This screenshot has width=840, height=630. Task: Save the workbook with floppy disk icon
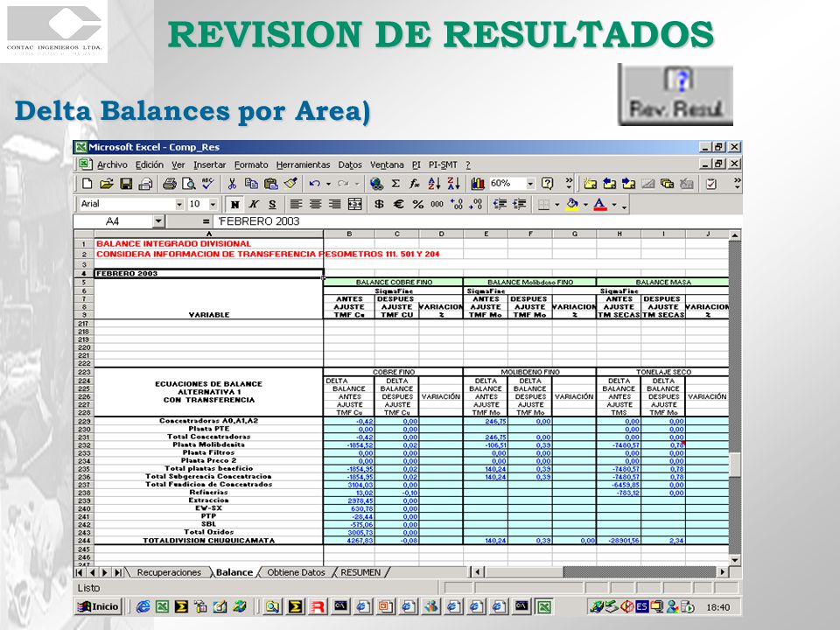coord(126,184)
